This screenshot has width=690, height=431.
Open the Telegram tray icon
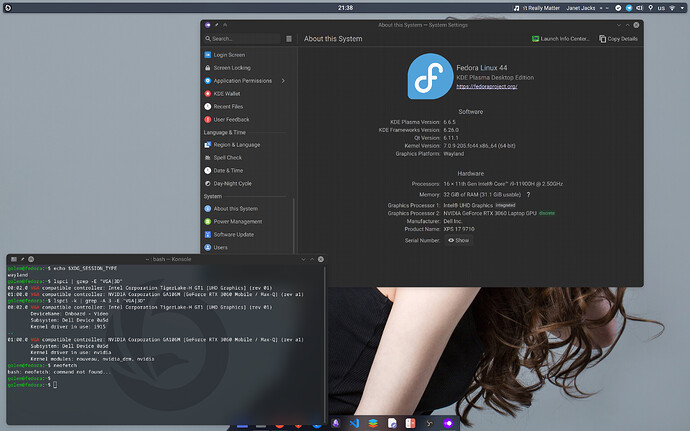point(629,8)
